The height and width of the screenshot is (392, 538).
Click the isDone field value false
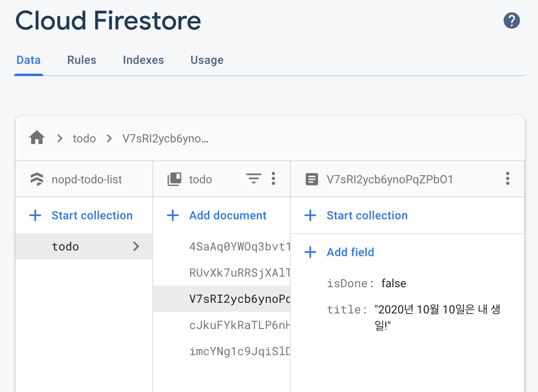coord(394,283)
